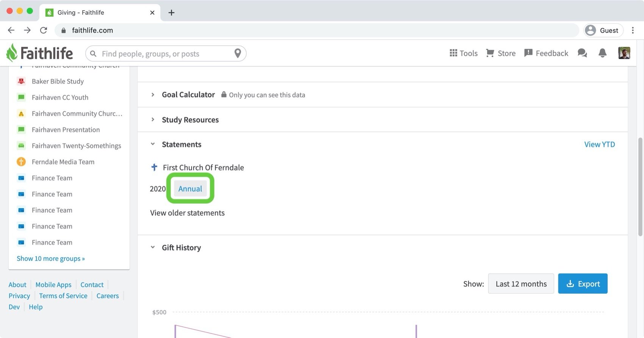
Task: Open Fairhaven Twenty-Somethings group
Action: pos(77,146)
